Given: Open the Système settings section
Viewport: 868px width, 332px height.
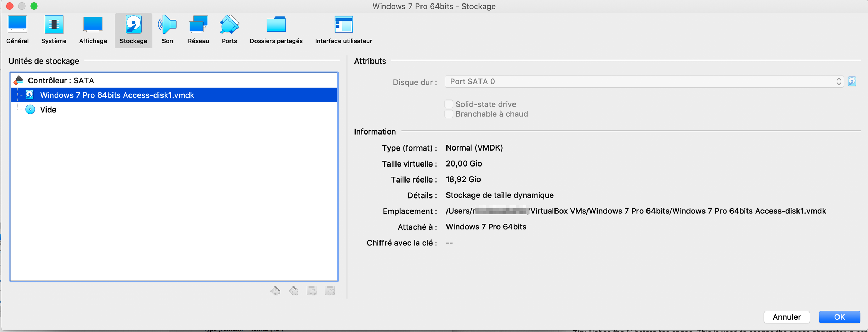Looking at the screenshot, I should click(x=54, y=30).
